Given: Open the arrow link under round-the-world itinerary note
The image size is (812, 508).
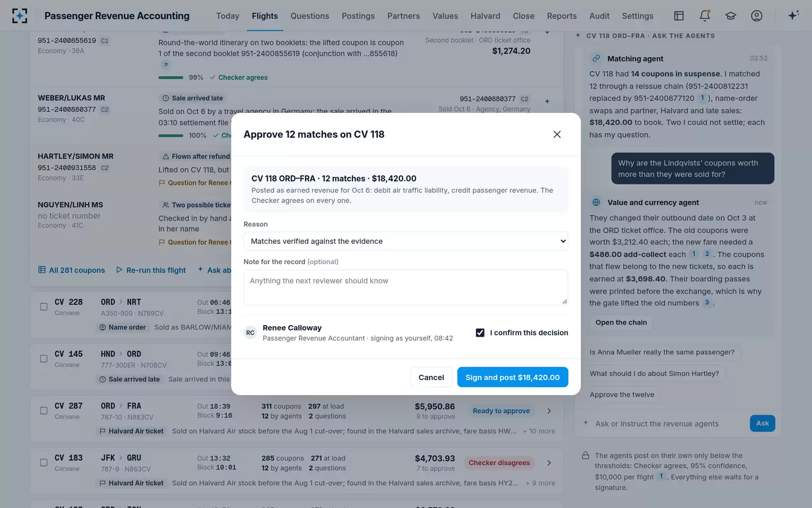Looking at the screenshot, I should click(165, 64).
